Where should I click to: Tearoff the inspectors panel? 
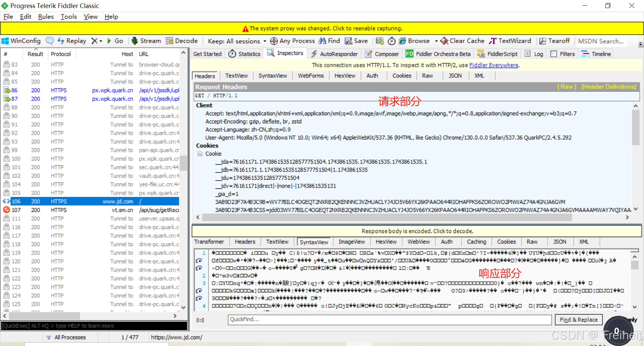coord(554,41)
